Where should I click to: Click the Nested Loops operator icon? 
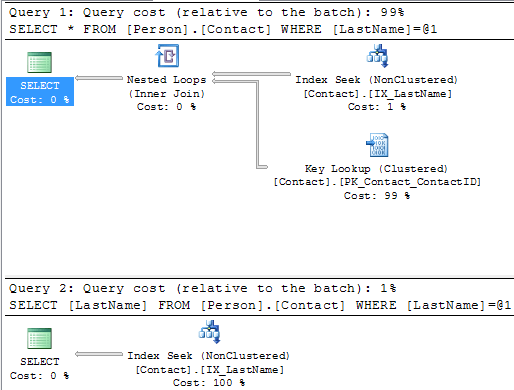tap(167, 56)
